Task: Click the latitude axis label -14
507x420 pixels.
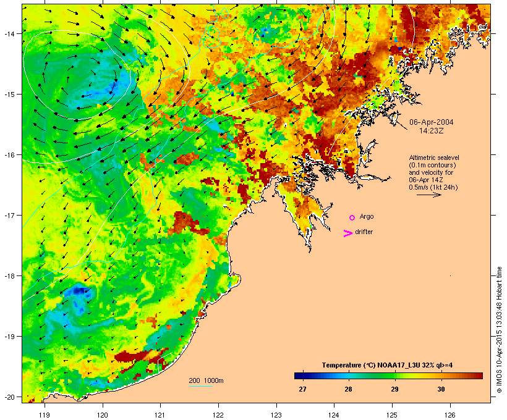Action: (9, 33)
